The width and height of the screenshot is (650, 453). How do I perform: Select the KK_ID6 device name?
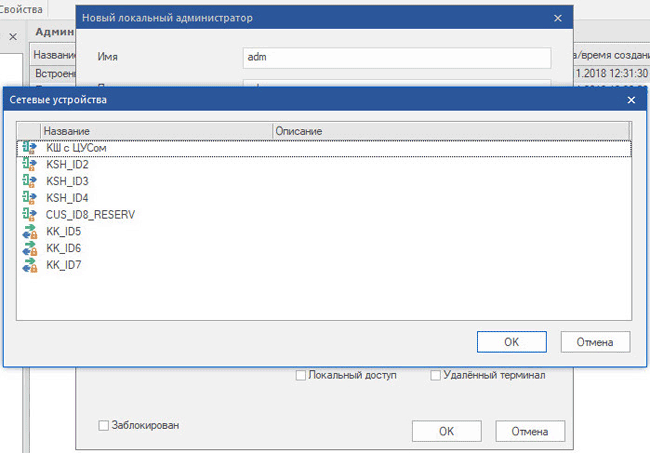tap(63, 248)
